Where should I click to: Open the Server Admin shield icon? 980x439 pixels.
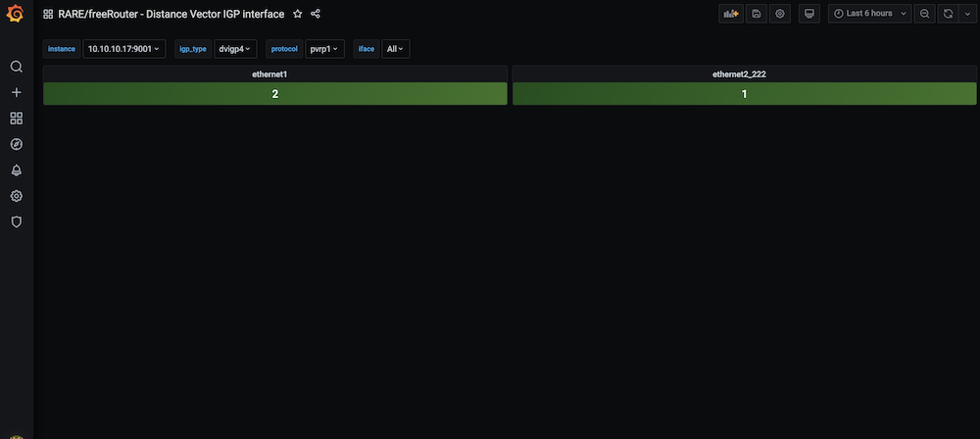tap(17, 222)
